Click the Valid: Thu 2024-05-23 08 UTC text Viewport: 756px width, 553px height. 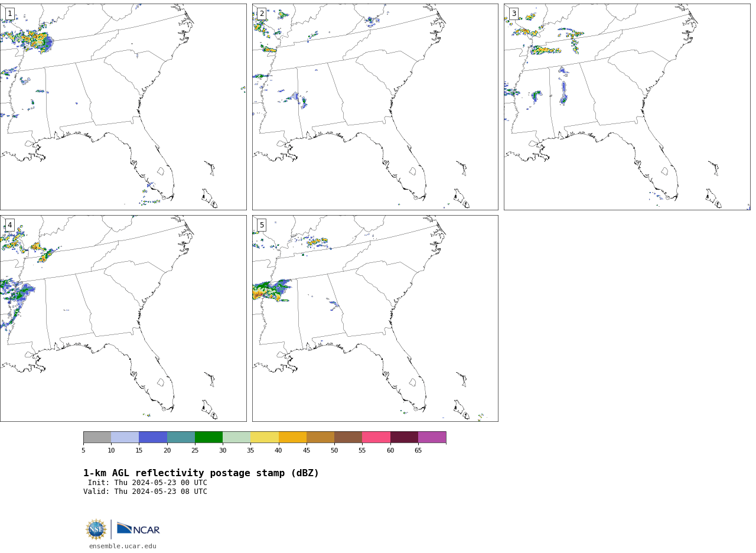point(145,492)
